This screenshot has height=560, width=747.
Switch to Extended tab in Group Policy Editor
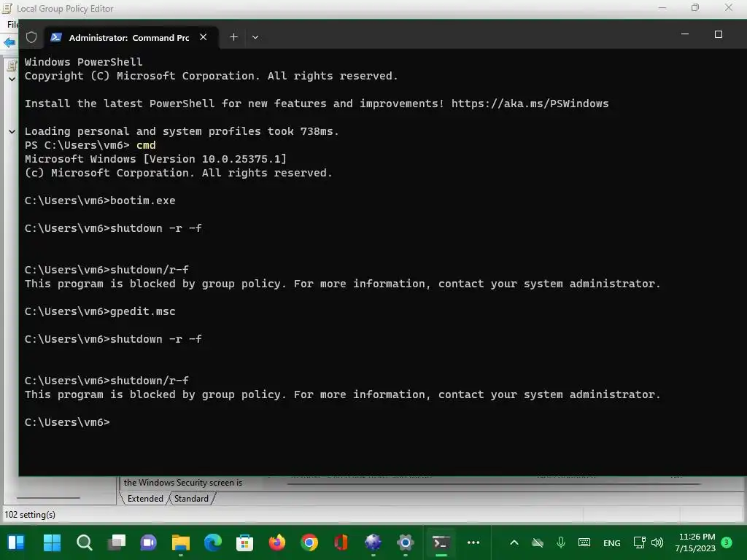145,498
